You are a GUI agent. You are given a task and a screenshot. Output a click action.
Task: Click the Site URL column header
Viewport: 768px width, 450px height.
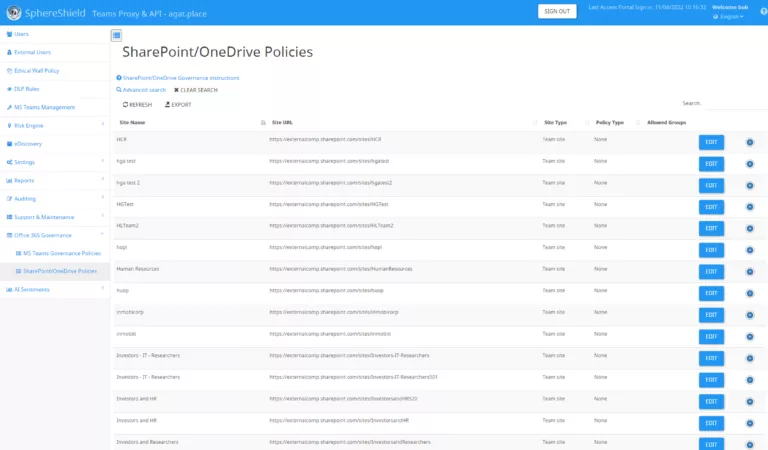[x=282, y=122]
